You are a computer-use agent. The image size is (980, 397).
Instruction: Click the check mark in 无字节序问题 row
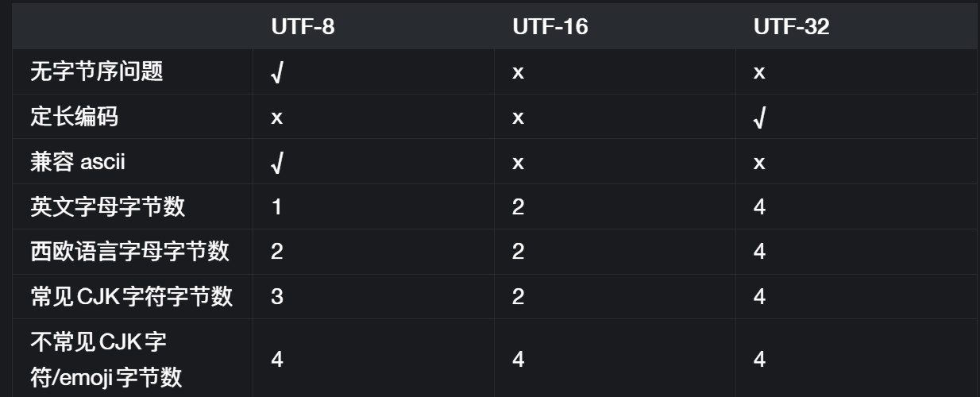point(277,74)
